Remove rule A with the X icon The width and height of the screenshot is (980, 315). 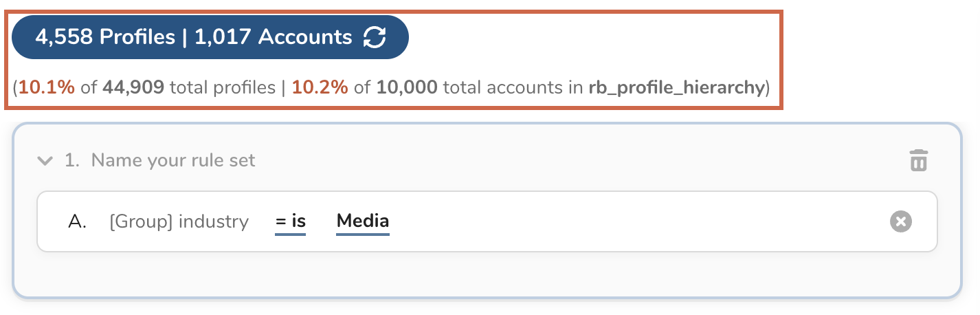(901, 221)
